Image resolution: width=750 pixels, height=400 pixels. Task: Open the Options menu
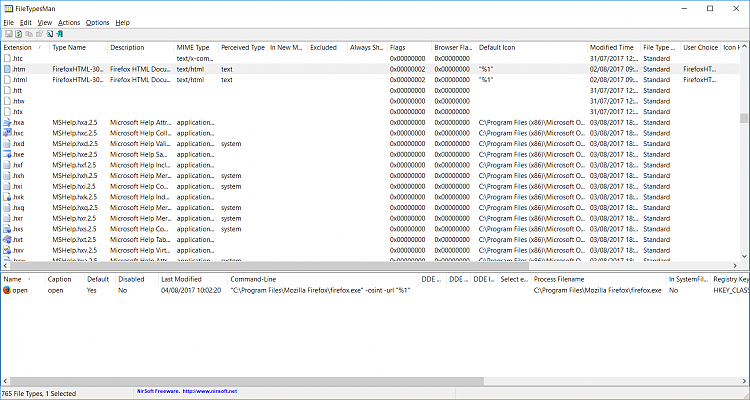tap(97, 22)
